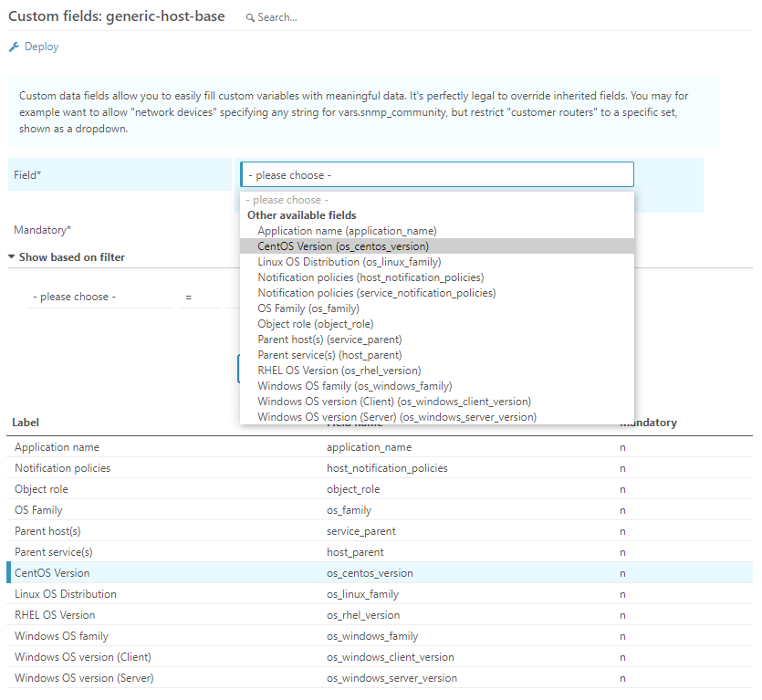Open the Field combo box
This screenshot has height=700, width=762.
click(x=436, y=174)
